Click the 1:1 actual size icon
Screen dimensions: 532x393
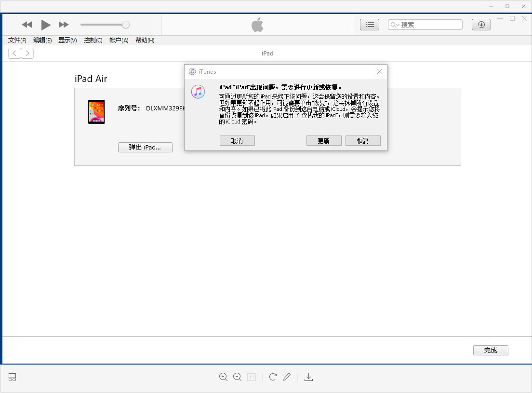252,377
